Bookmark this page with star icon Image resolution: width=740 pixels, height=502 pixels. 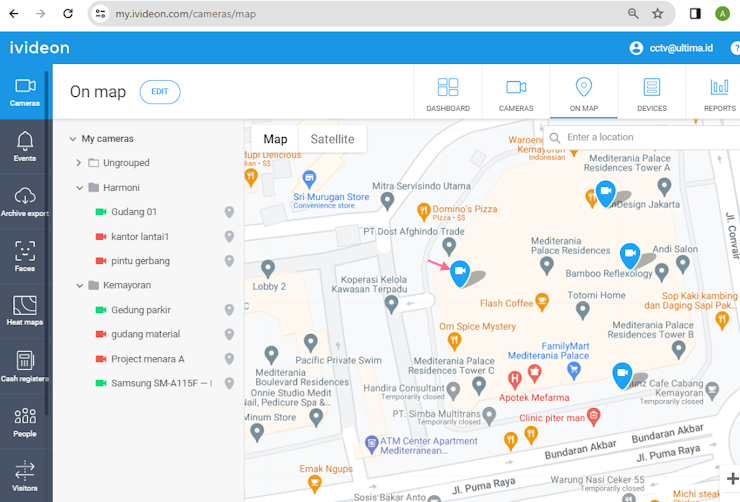657,14
